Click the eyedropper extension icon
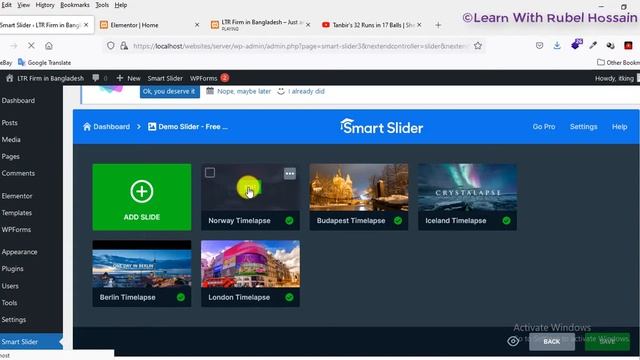The image size is (640, 360). tap(593, 46)
